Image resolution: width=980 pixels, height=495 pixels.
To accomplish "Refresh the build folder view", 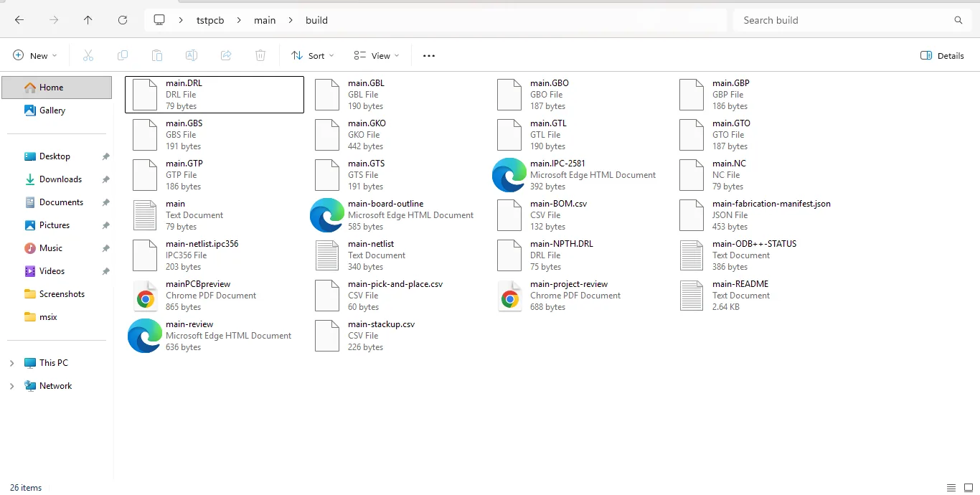I will (123, 20).
